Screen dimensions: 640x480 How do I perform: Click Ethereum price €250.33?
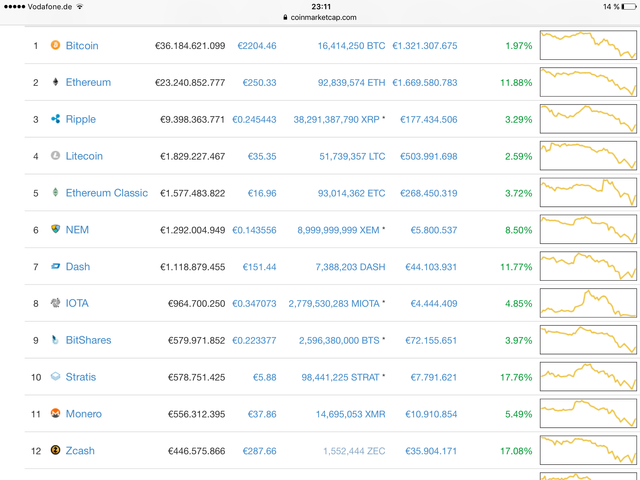click(260, 82)
